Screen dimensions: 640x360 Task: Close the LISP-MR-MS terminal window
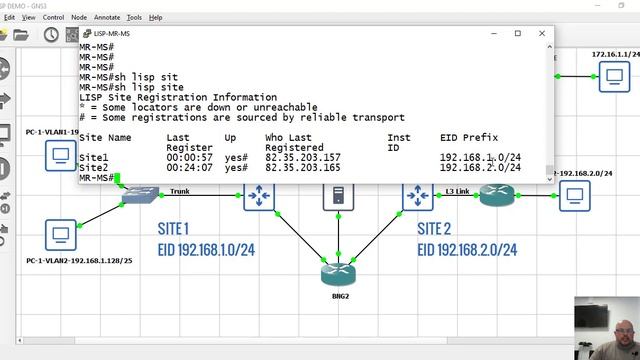click(542, 33)
